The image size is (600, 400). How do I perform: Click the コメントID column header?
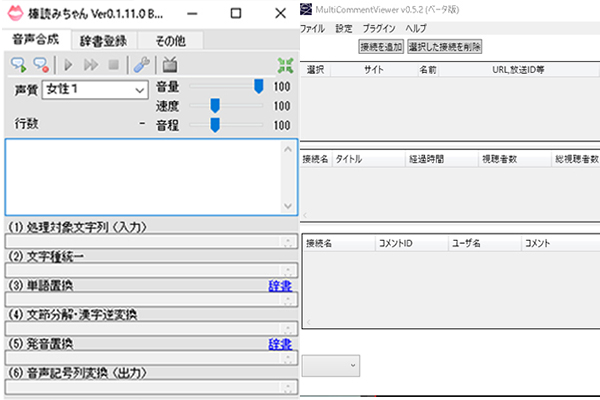(411, 243)
